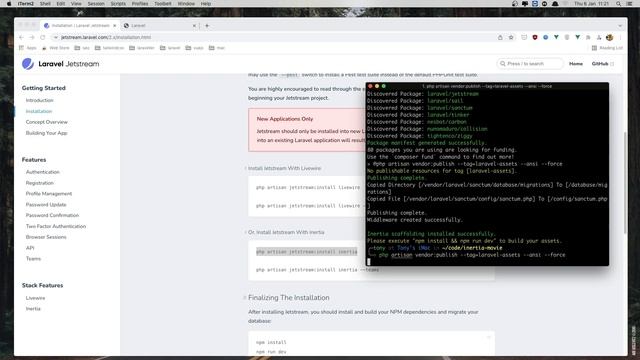Open the Shell menu
Image resolution: width=640 pixels, height=360 pixels.
(45, 4)
